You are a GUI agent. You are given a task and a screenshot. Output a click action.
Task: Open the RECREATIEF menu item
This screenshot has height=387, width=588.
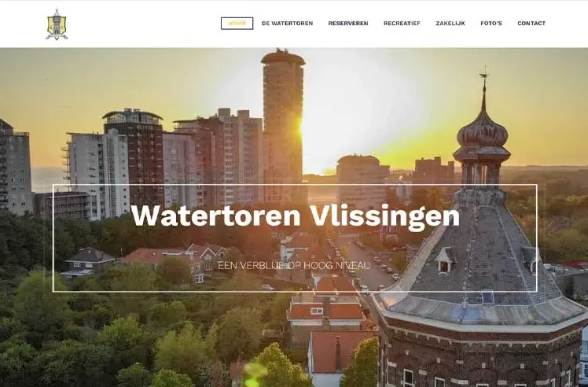pyautogui.click(x=402, y=24)
